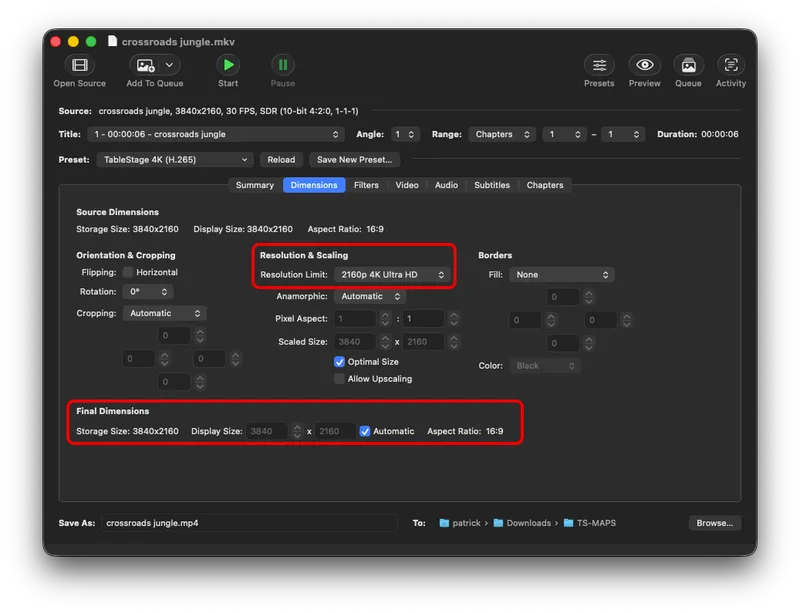The image size is (800, 613).
Task: Toggle the Horizontal flipping checkbox
Action: tap(128, 272)
